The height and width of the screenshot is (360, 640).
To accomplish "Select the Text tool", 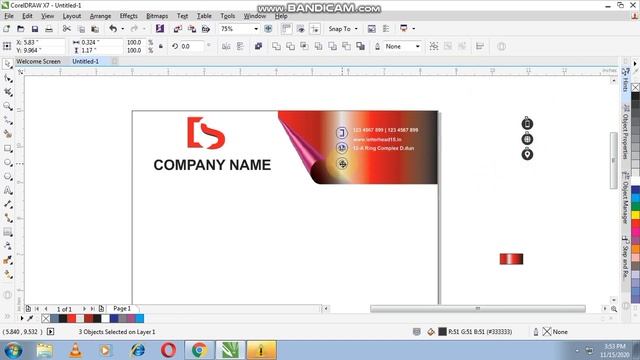I will (7, 190).
